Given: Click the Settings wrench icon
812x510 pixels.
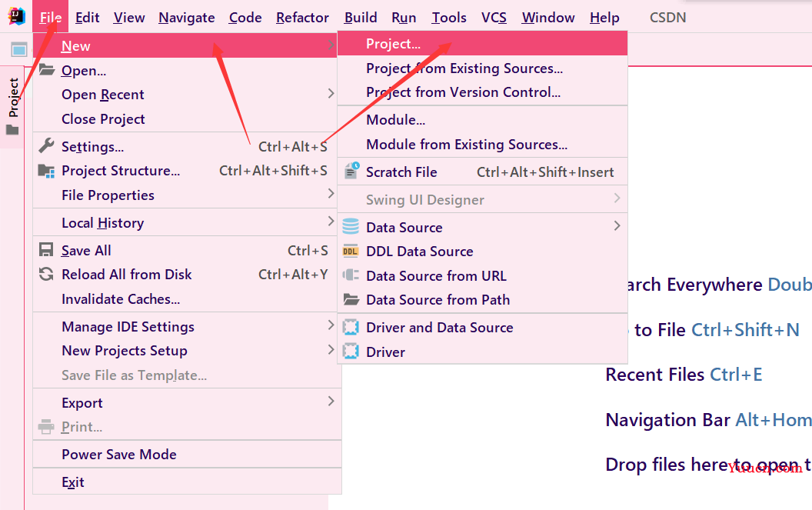Looking at the screenshot, I should click(46, 146).
